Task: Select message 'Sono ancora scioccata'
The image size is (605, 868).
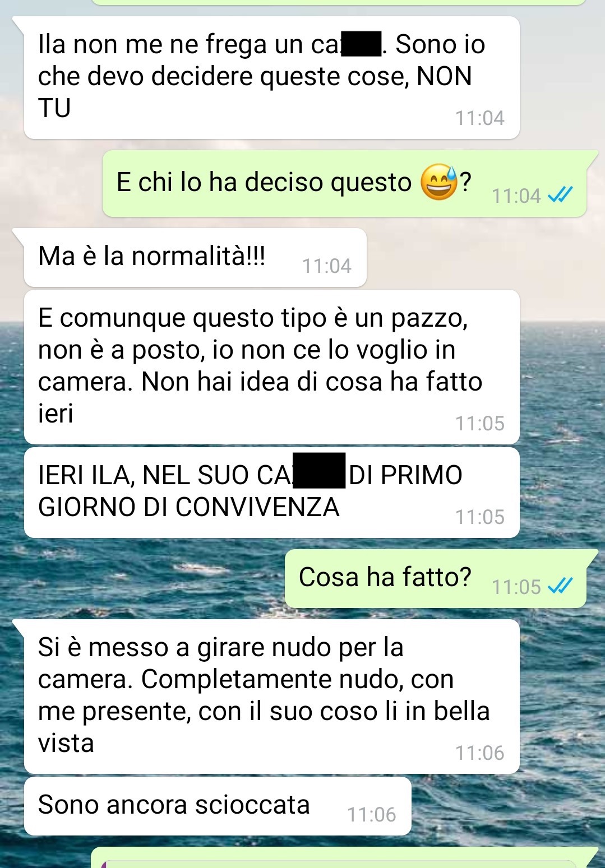Action: coord(218,806)
